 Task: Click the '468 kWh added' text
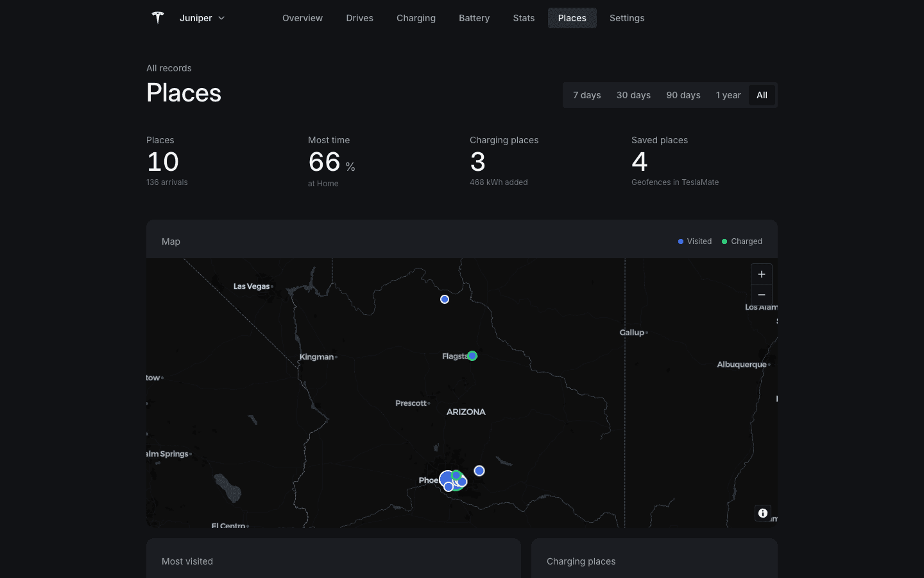[x=499, y=182]
